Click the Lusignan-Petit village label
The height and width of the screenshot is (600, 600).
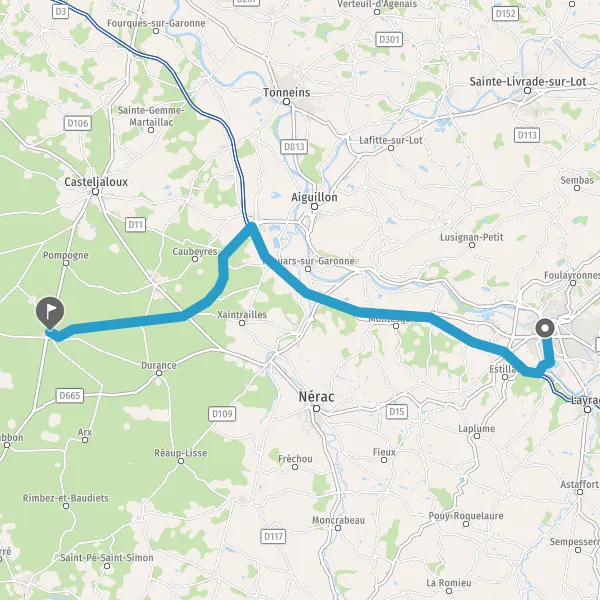[x=471, y=237]
